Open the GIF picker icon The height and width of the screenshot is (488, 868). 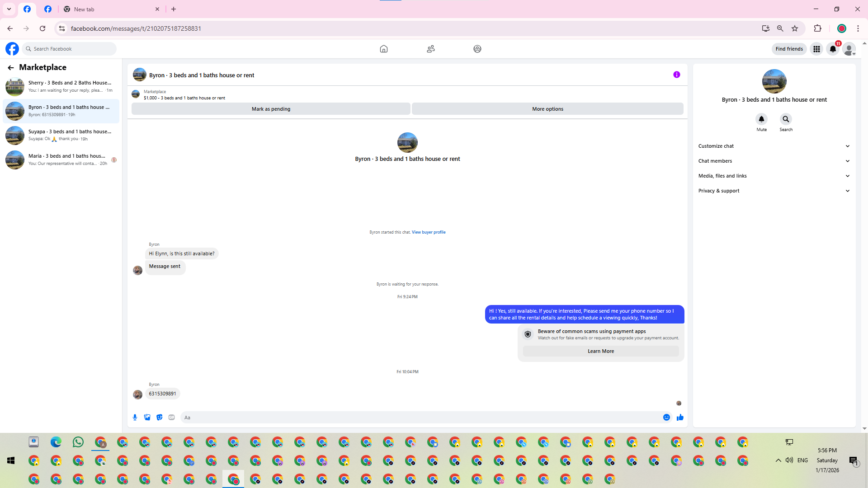point(171,418)
